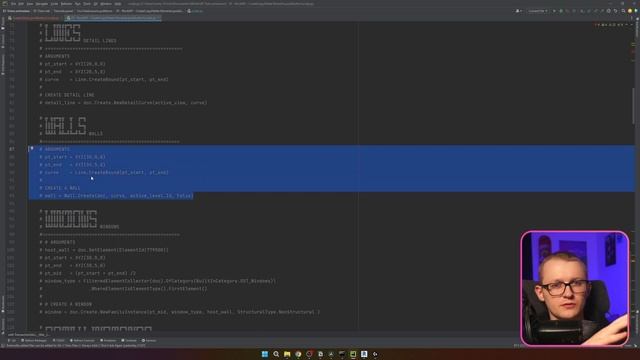Open the Tools menu
Image resolution: width=640 pixels, height=360 pixels.
click(x=87, y=4)
